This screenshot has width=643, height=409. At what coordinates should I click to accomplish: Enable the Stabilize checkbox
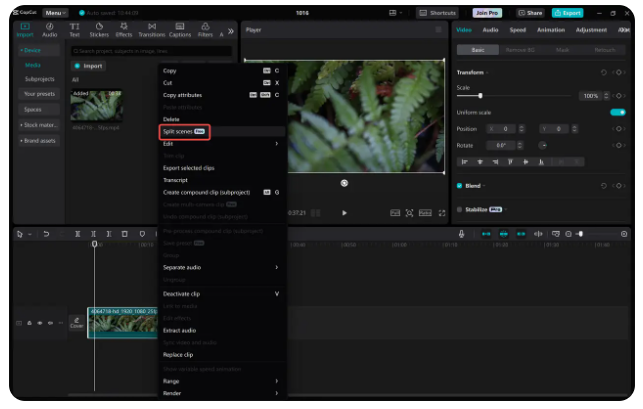tap(459, 209)
